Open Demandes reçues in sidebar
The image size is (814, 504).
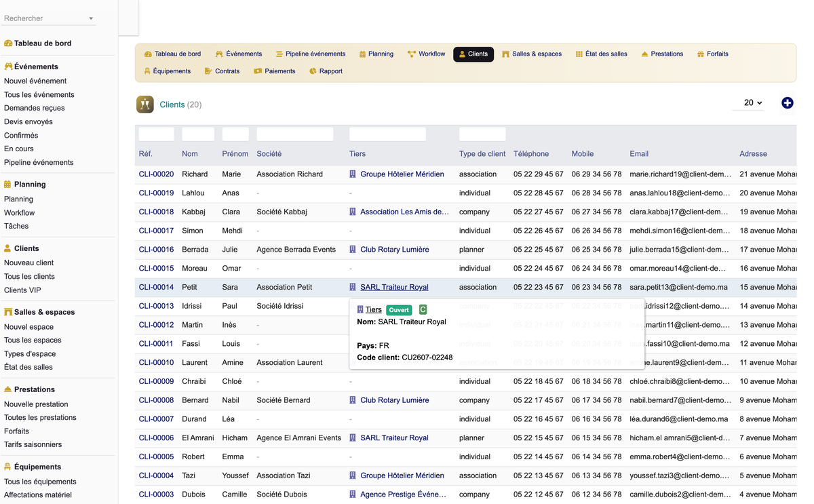[x=35, y=108]
